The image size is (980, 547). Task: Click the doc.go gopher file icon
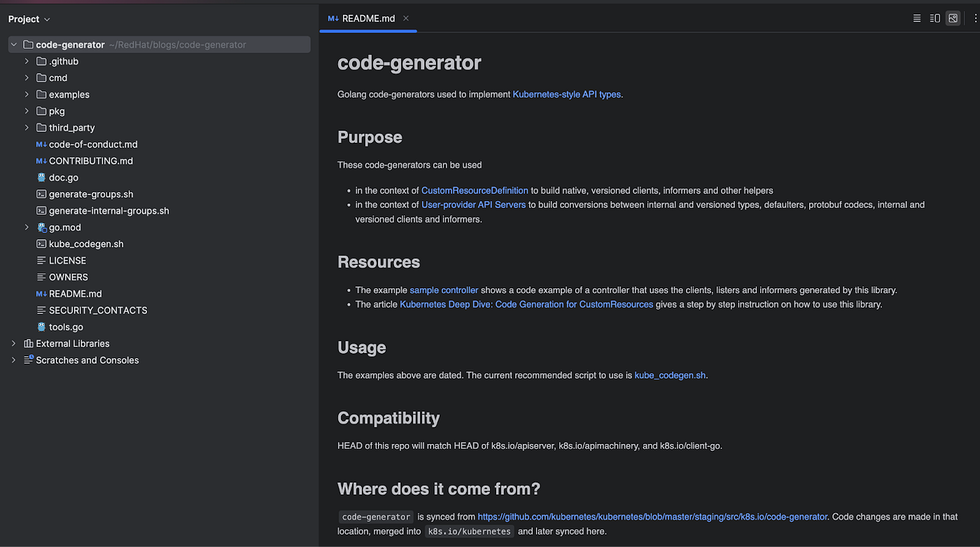[x=41, y=178]
